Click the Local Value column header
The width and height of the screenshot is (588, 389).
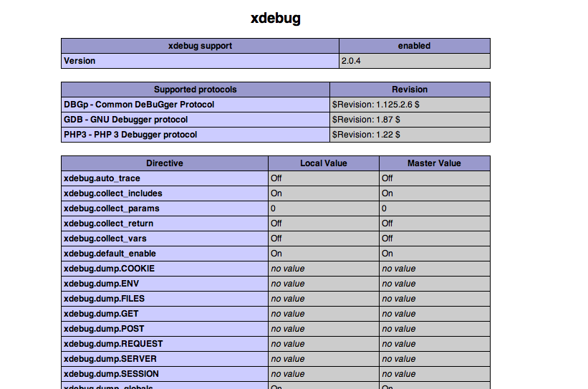(324, 163)
